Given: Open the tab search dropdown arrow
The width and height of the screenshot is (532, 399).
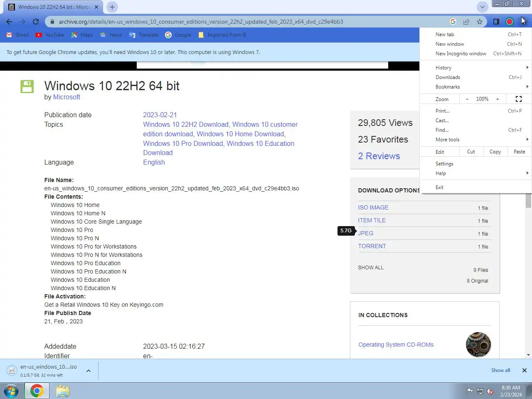Looking at the screenshot, I should [483, 7].
